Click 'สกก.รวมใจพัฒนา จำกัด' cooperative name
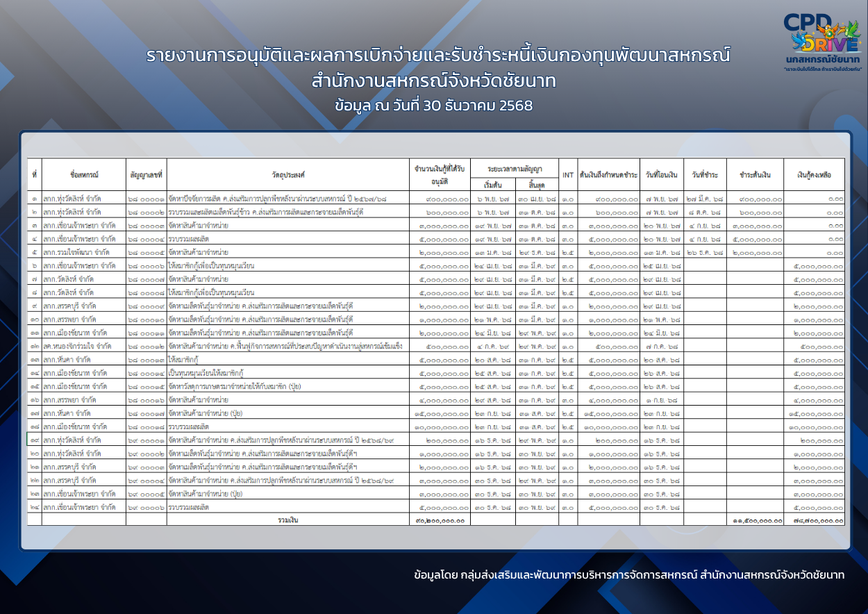The width and height of the screenshot is (868, 614). click(x=76, y=252)
